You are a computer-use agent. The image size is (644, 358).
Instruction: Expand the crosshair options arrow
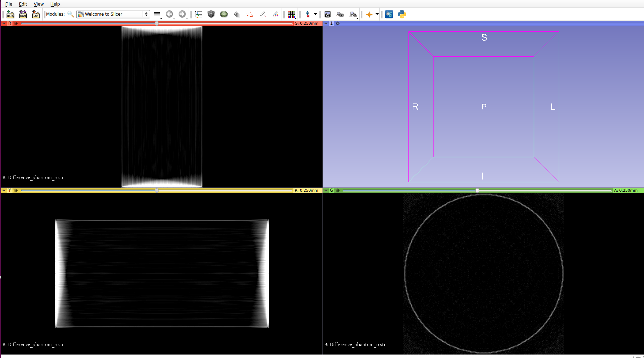coord(377,14)
